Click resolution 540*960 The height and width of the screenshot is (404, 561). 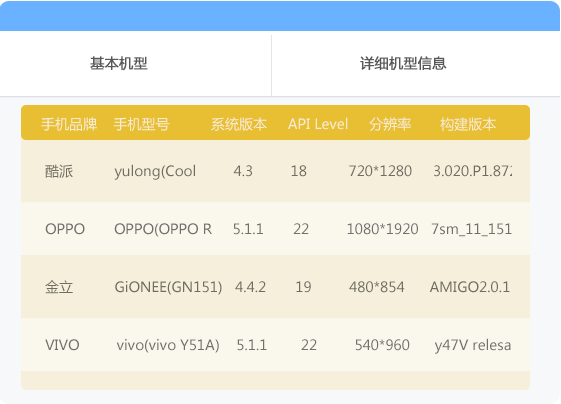click(382, 345)
